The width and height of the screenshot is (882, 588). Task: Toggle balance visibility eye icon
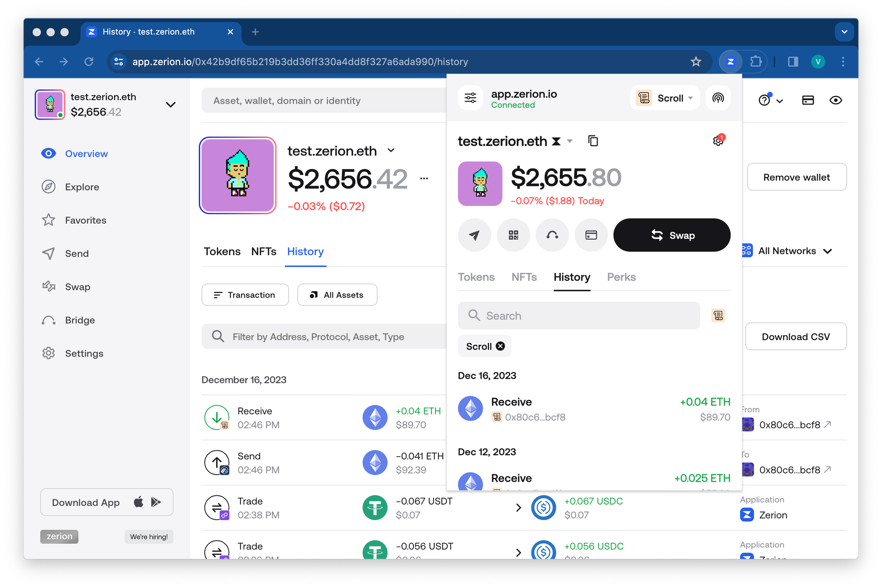(835, 100)
